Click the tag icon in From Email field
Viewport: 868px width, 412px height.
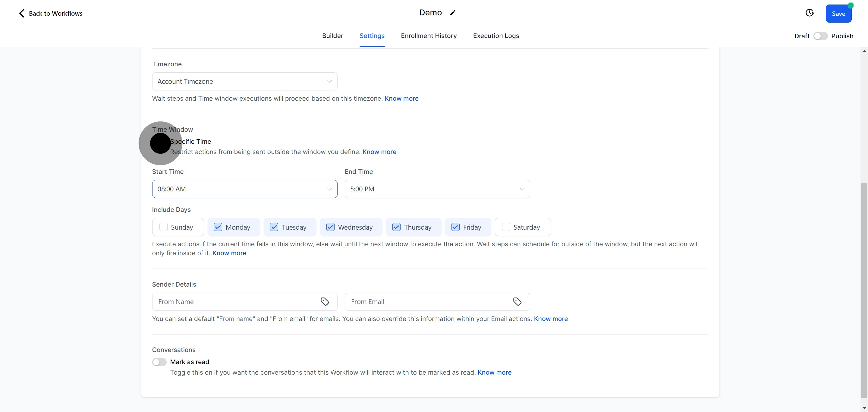[517, 301]
